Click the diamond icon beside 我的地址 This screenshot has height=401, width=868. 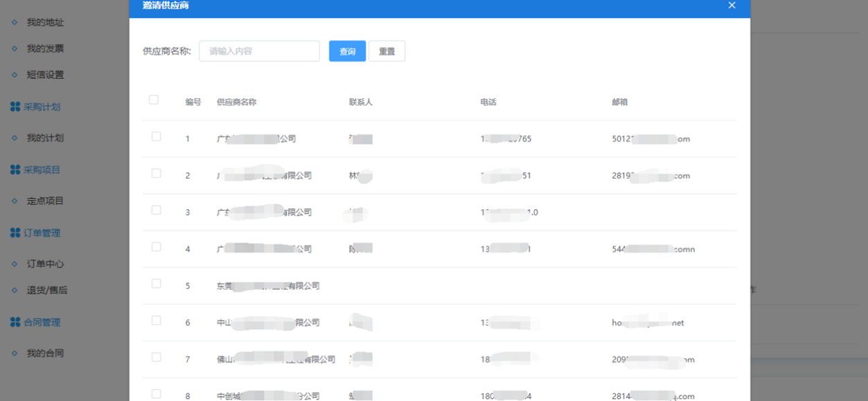[x=15, y=23]
